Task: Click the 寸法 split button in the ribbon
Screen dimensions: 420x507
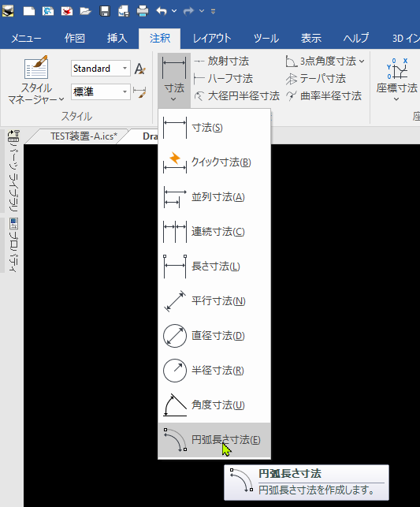Action: click(174, 80)
